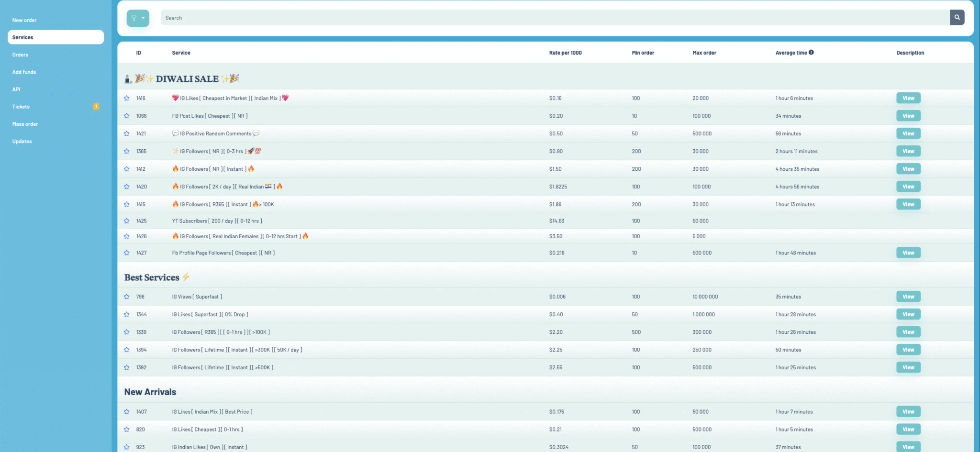View description for service 1421
This screenshot has height=452, width=980.
908,133
